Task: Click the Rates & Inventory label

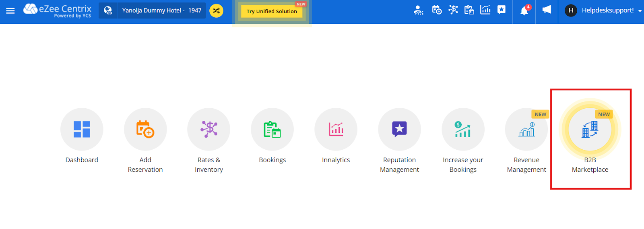Action: click(x=209, y=165)
